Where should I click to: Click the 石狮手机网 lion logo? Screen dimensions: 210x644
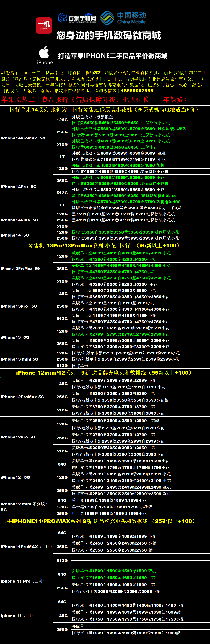pos(77,18)
